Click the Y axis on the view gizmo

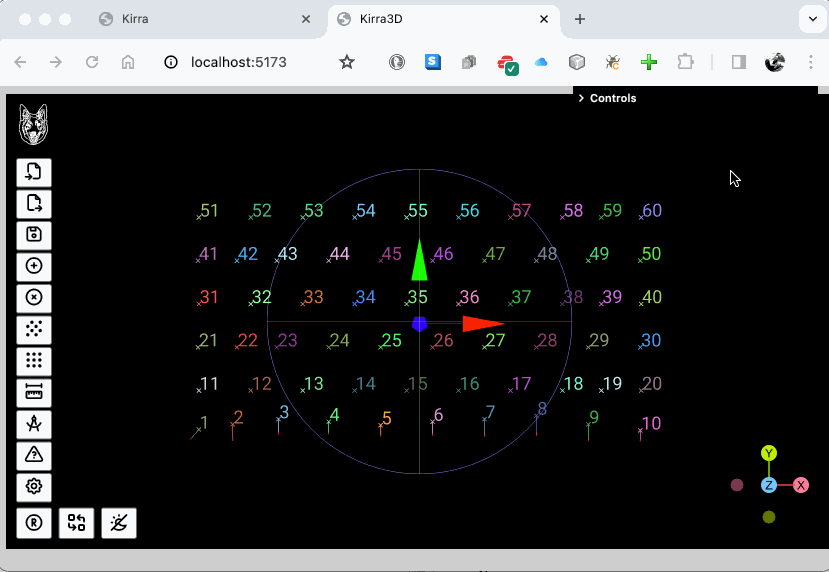769,453
